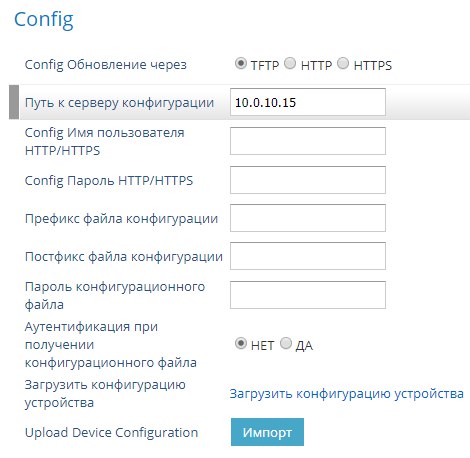Click the Префикс файла конфигурации label
The height and width of the screenshot is (458, 470).
click(x=121, y=219)
